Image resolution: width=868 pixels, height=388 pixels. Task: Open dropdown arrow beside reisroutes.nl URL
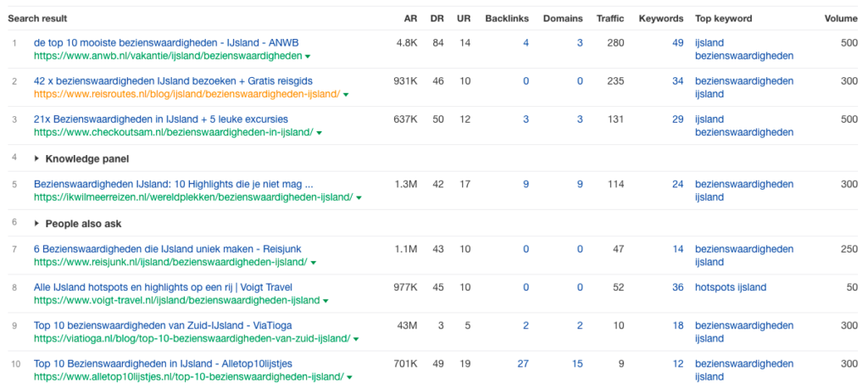pos(346,95)
